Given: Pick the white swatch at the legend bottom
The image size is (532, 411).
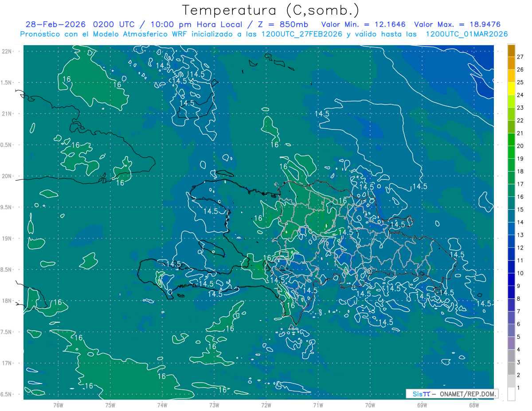Looking at the screenshot, I should [x=511, y=394].
